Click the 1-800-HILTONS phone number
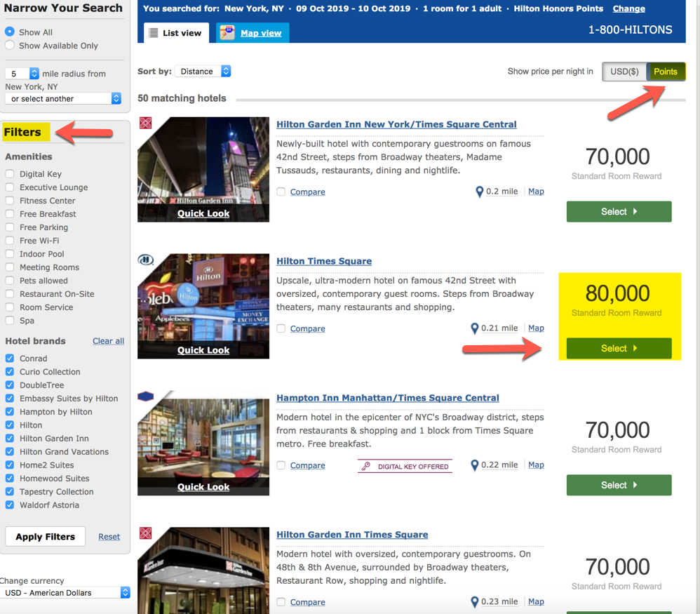 630,29
